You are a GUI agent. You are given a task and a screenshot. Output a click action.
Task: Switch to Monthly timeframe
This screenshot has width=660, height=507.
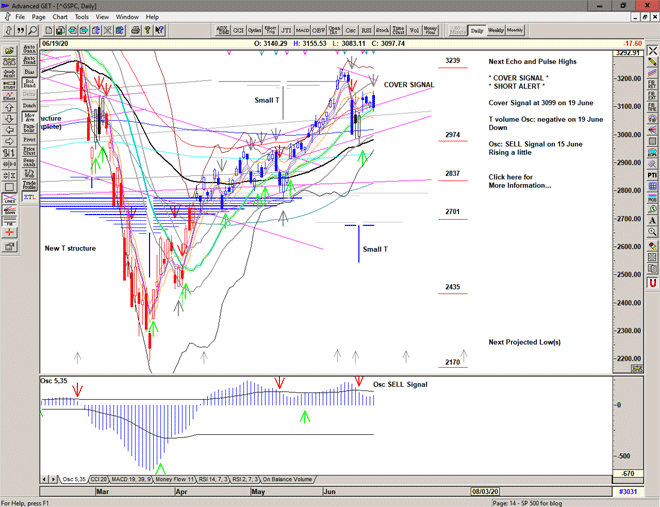click(x=515, y=30)
